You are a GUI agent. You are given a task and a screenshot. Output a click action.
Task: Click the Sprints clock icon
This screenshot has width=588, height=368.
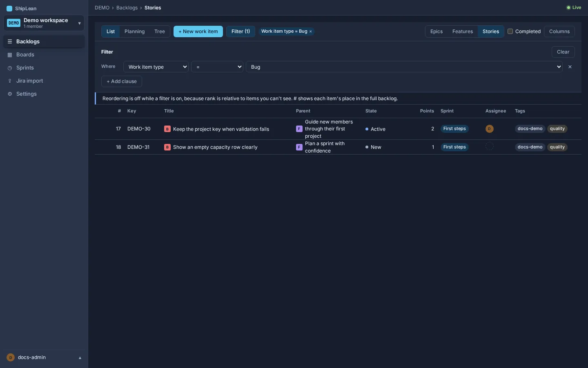[x=10, y=68]
